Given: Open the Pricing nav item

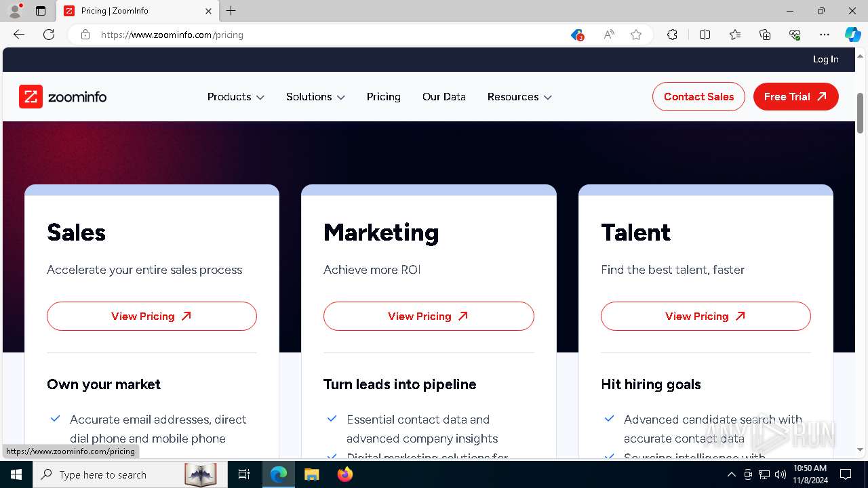Looking at the screenshot, I should [x=384, y=97].
